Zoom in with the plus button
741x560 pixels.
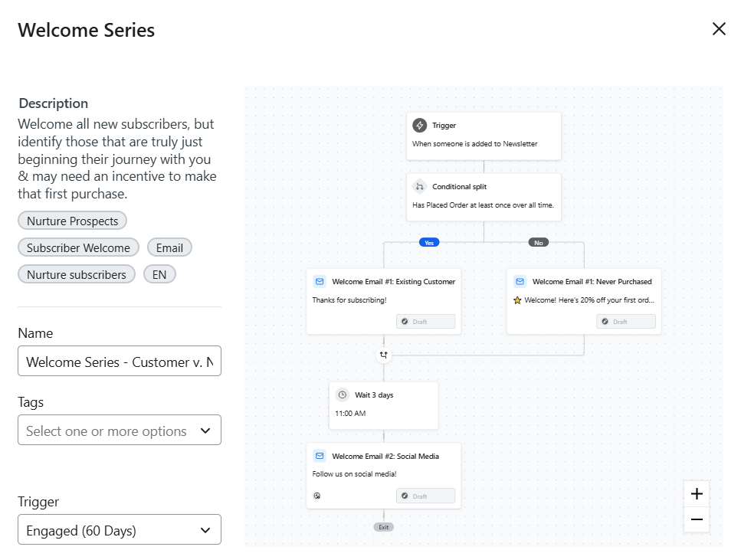click(696, 493)
